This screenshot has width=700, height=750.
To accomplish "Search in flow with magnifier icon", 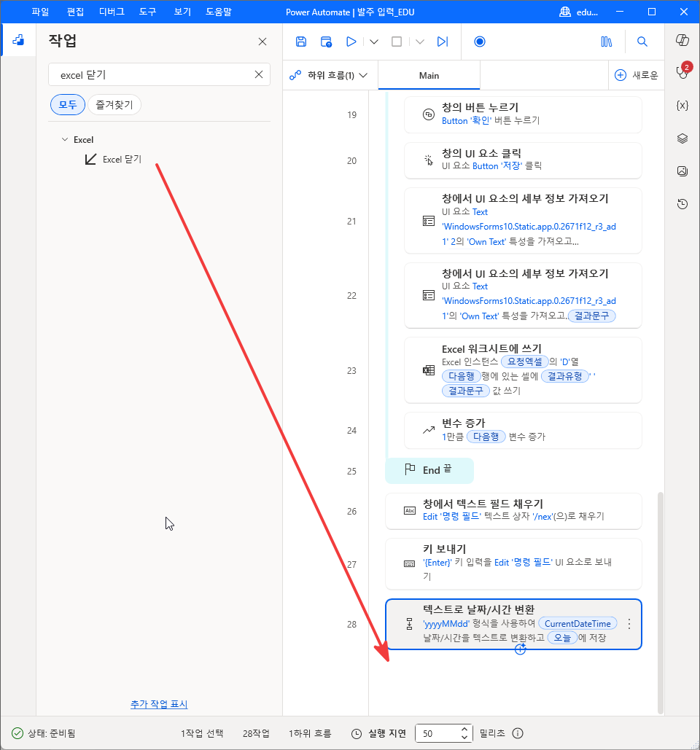I will click(642, 42).
